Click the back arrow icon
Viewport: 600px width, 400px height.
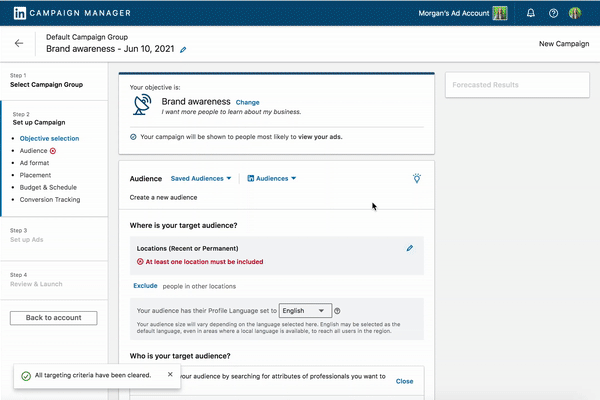click(19, 44)
